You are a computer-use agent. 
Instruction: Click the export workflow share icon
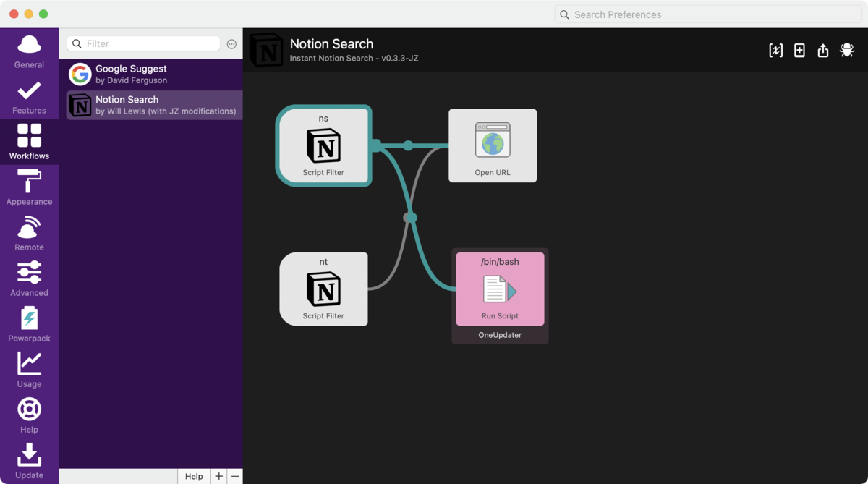pyautogui.click(x=823, y=50)
